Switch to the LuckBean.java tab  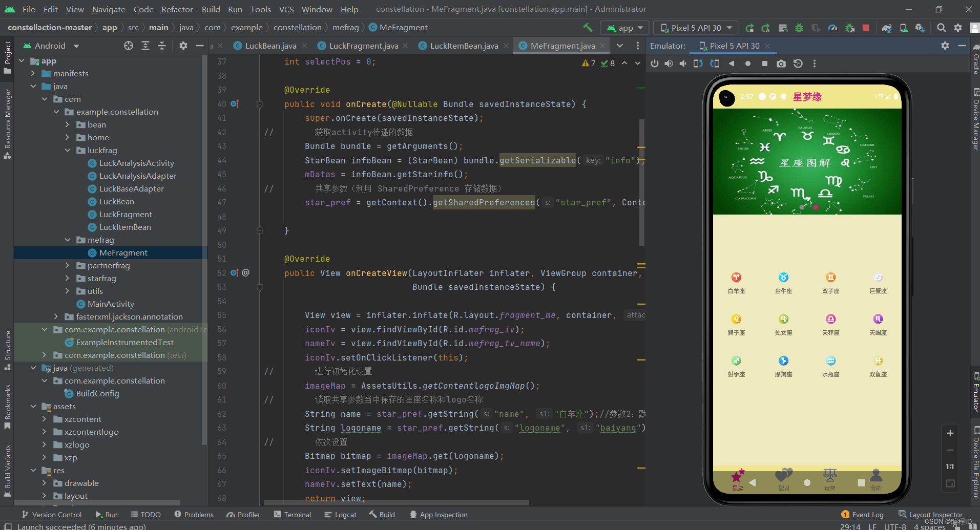pyautogui.click(x=270, y=46)
